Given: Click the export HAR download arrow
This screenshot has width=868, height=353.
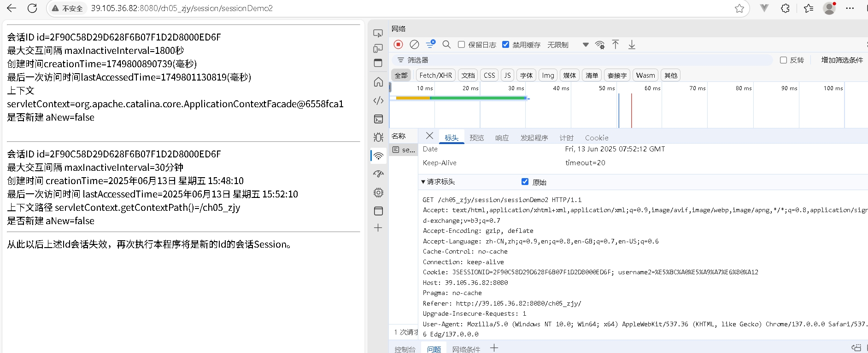Looking at the screenshot, I should (632, 45).
